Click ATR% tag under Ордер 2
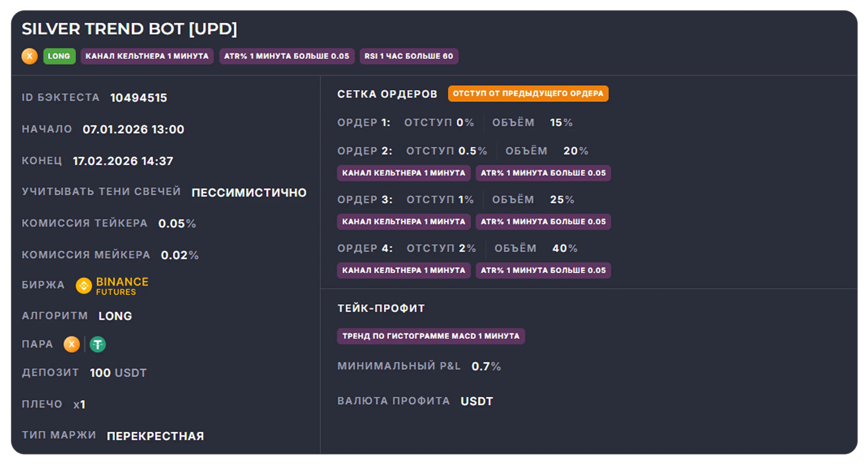 pos(543,173)
